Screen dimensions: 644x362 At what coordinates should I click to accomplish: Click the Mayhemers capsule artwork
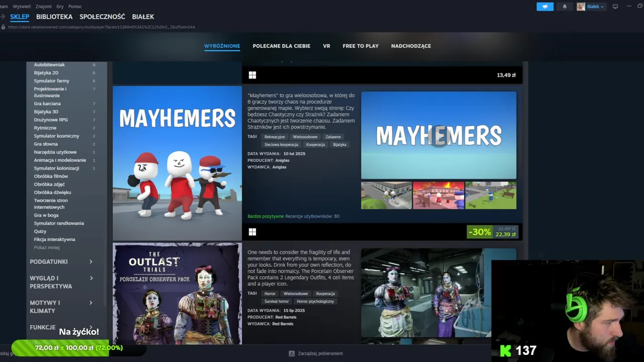177,163
